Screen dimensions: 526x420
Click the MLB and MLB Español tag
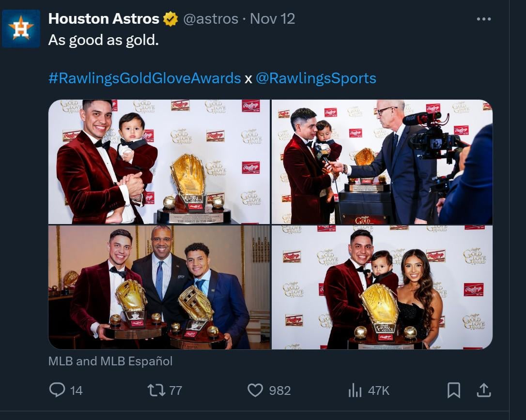click(x=110, y=361)
